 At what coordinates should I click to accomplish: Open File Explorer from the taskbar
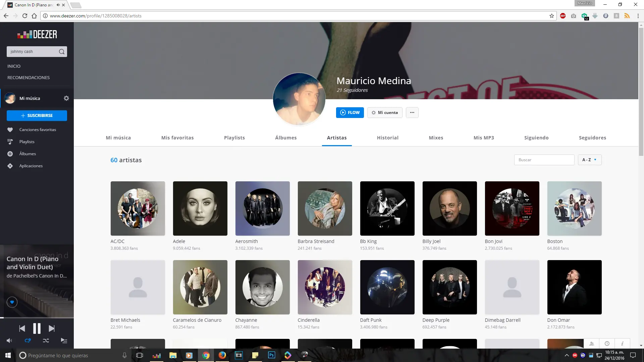click(x=173, y=355)
